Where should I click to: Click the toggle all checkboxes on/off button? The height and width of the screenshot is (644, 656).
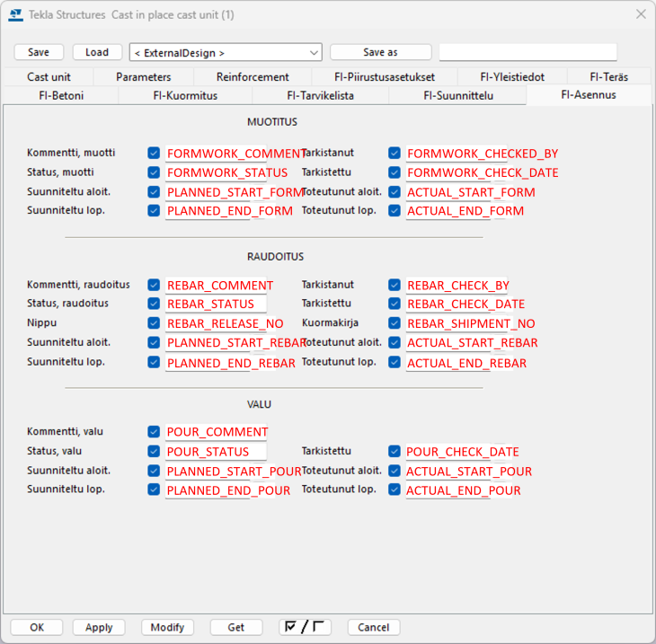305,627
